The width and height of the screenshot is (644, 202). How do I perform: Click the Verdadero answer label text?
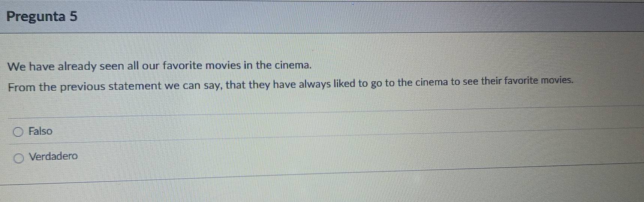53,156
